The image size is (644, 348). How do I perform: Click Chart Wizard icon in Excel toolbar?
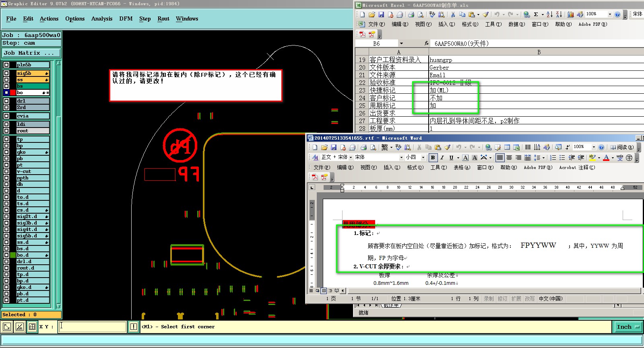[x=570, y=14]
